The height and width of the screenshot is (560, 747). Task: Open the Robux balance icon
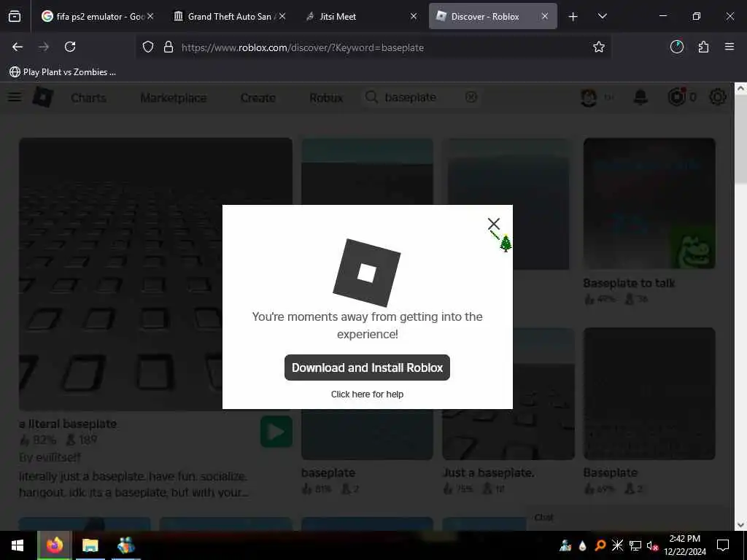[676, 97]
